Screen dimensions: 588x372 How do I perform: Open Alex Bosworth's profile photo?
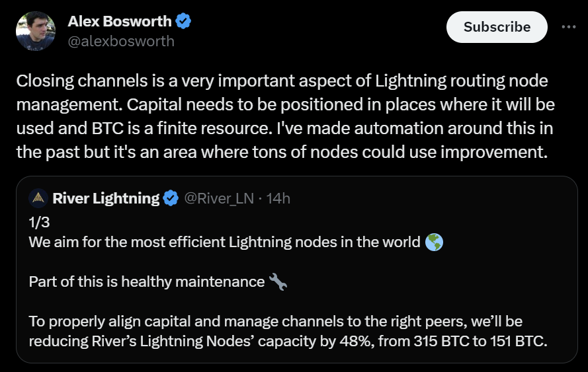tap(36, 30)
